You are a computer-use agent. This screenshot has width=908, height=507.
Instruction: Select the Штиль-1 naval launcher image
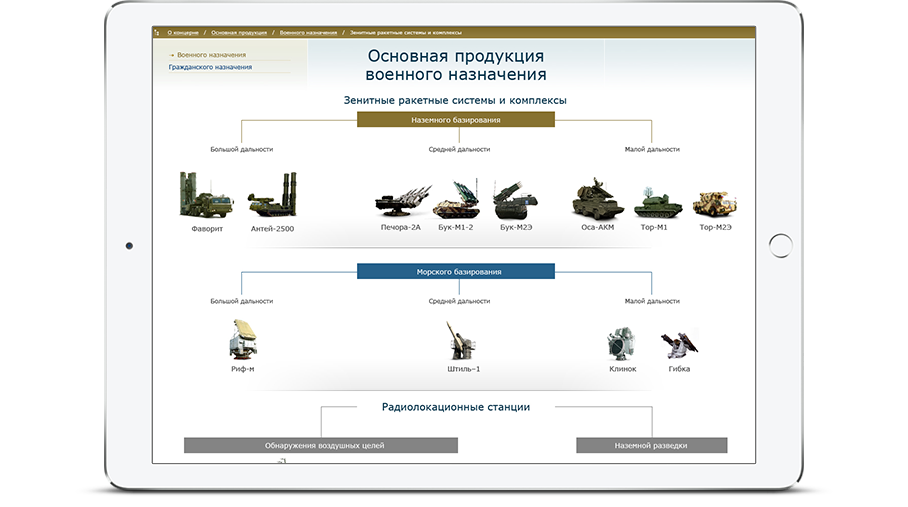tap(462, 341)
